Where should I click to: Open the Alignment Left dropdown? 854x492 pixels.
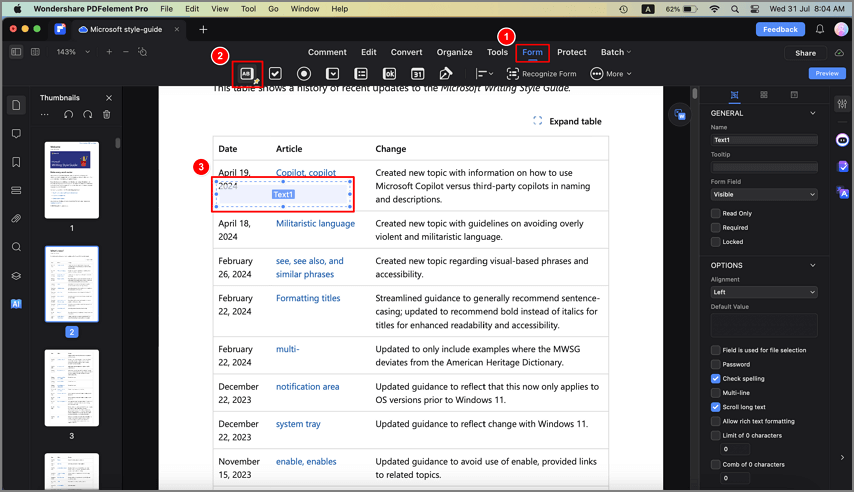764,292
